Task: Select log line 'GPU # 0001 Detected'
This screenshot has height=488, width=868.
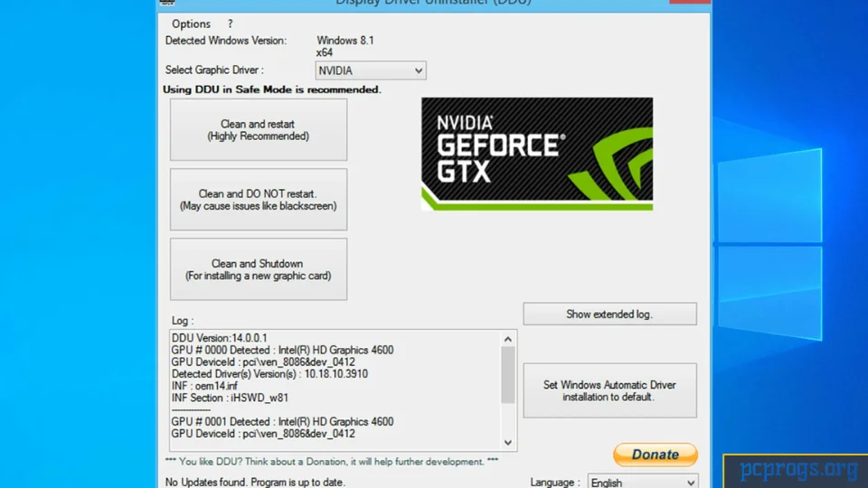Action: 282,422
